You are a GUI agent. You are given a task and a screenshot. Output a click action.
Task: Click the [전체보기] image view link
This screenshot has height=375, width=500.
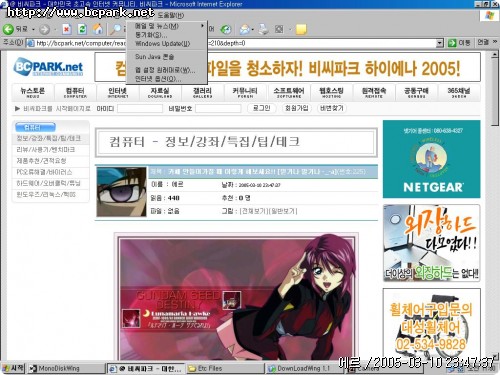click(254, 211)
